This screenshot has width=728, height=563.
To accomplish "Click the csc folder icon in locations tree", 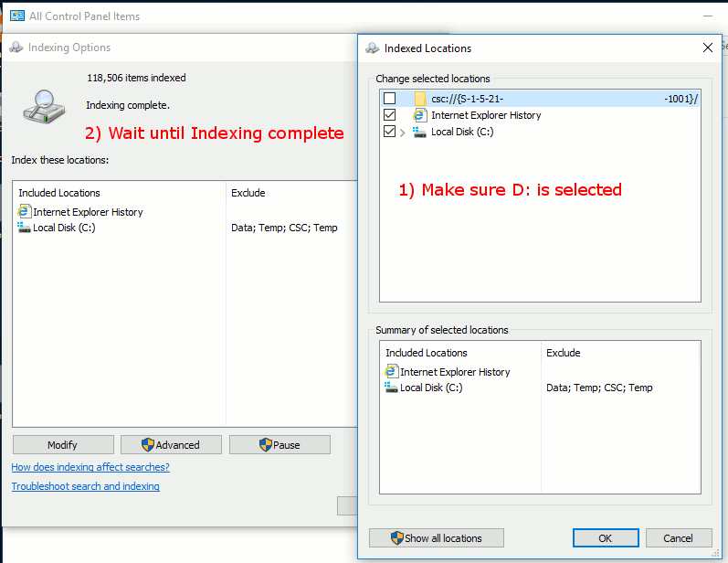I will (x=419, y=99).
